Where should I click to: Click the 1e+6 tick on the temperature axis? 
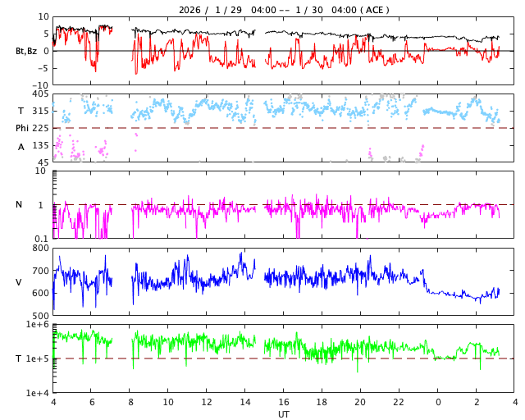(x=37, y=325)
